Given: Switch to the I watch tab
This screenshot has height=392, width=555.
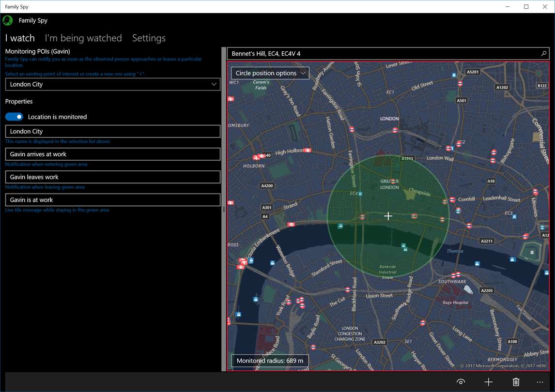Looking at the screenshot, I should point(20,38).
